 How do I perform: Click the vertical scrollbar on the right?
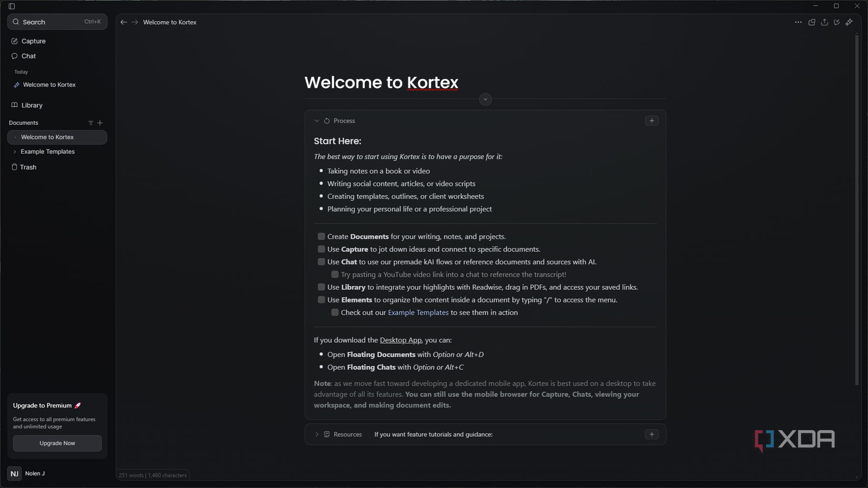(x=856, y=210)
